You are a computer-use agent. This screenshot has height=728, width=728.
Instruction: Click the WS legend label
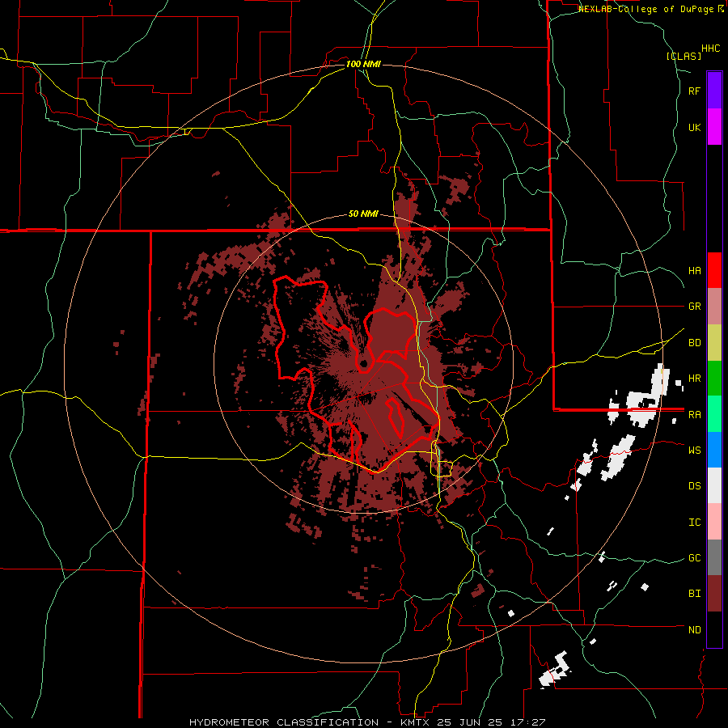coord(694,450)
